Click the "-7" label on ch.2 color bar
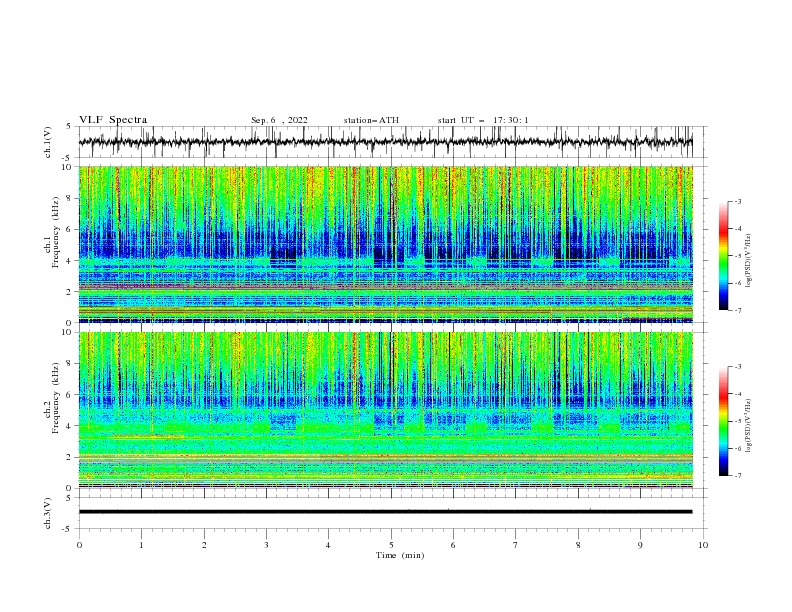 [x=737, y=475]
